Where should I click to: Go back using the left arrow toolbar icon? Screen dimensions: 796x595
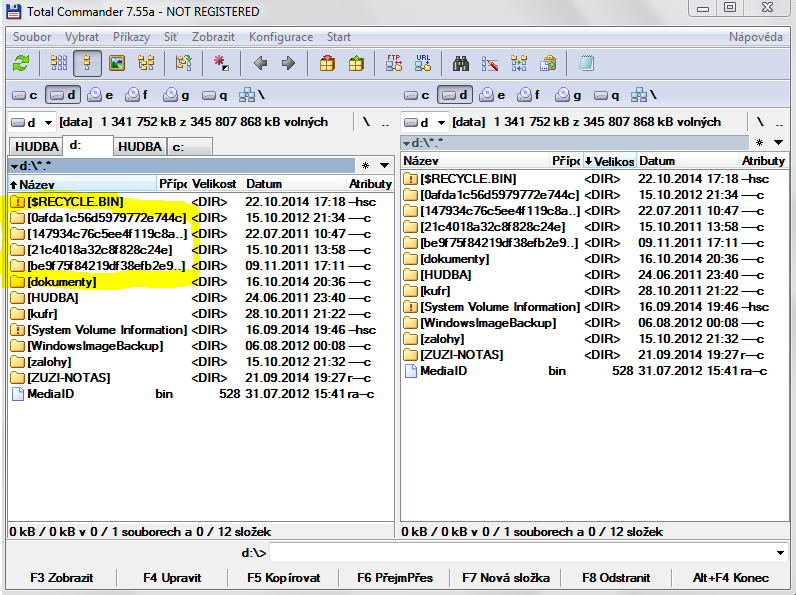point(260,63)
